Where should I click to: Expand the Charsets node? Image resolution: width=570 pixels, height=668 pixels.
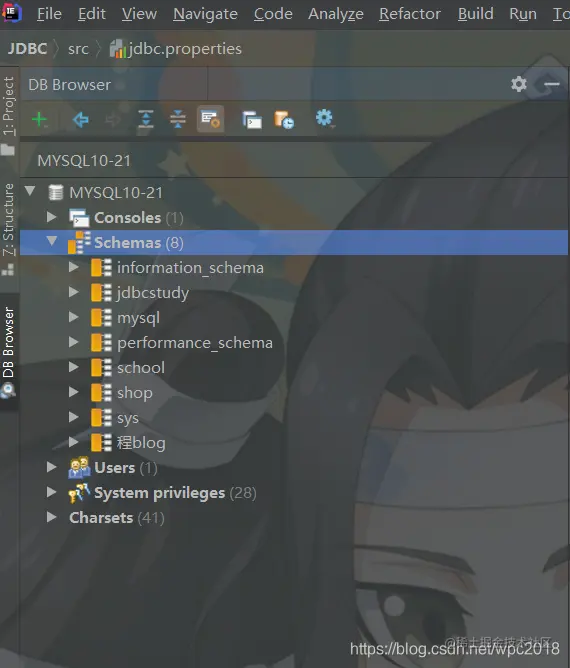click(52, 517)
